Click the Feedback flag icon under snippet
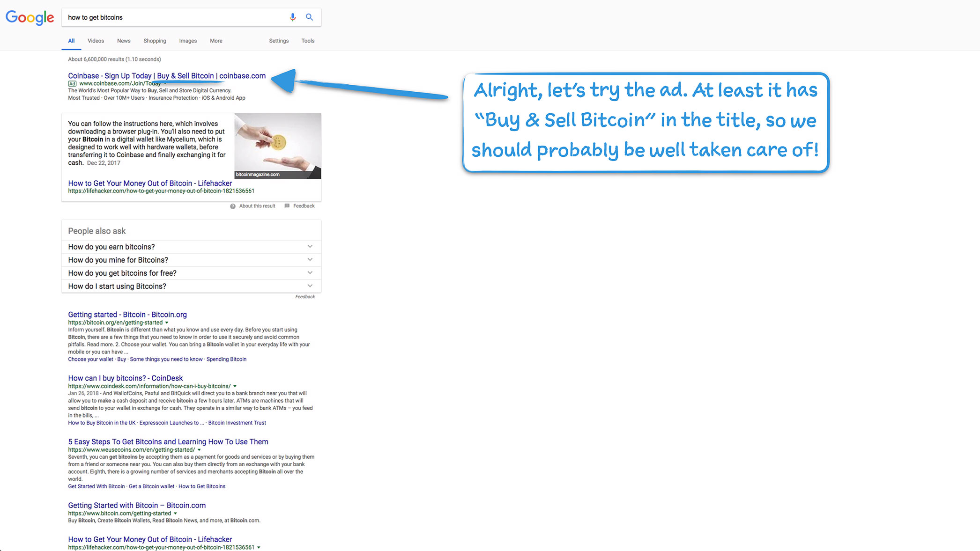Viewport: 980px width, 551px height. (x=287, y=206)
